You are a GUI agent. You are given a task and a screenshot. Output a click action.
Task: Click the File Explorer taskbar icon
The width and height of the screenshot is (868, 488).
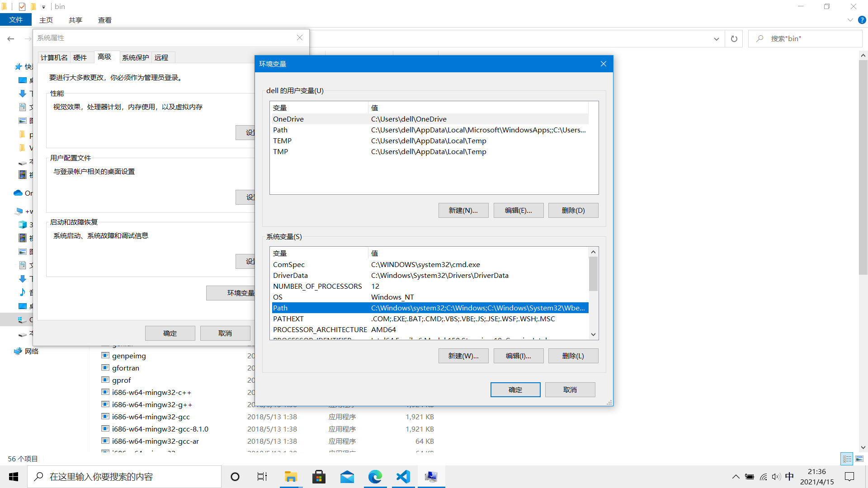[290, 477]
